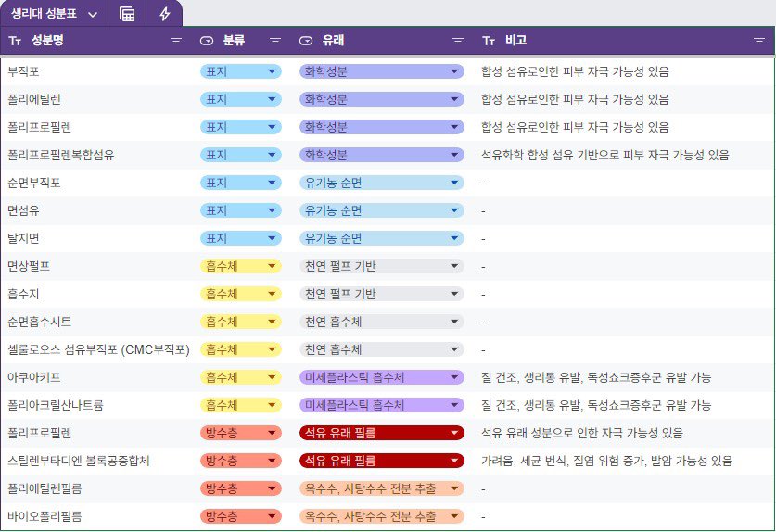Image resolution: width=776 pixels, height=532 pixels.
Task: Open filter menu for 성분명 column
Action: 176,41
